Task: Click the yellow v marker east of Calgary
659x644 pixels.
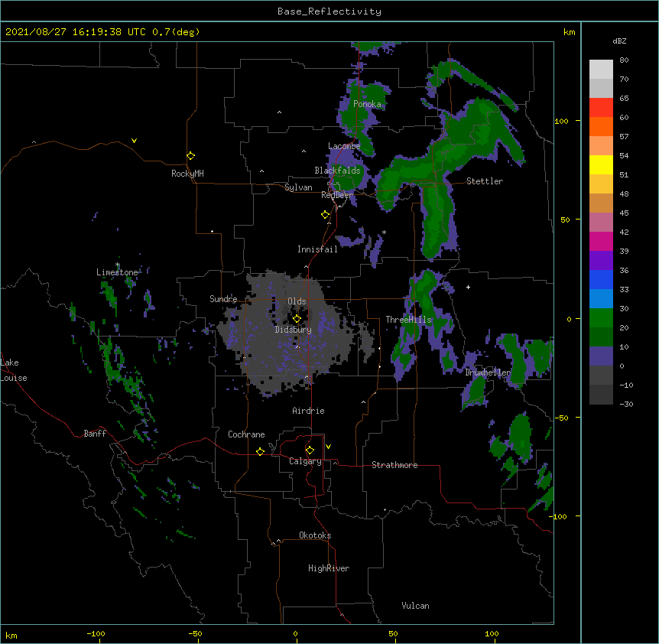Action: pyautogui.click(x=328, y=447)
